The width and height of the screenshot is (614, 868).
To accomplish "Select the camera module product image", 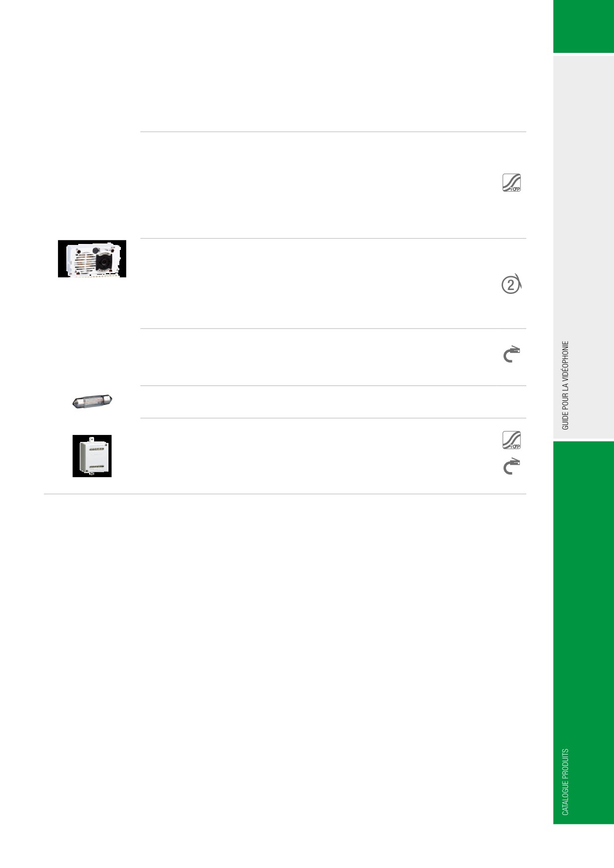I will tap(92, 259).
